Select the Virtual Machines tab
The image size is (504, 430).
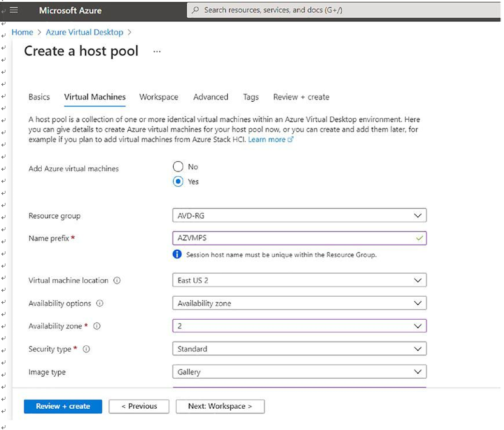click(x=95, y=97)
